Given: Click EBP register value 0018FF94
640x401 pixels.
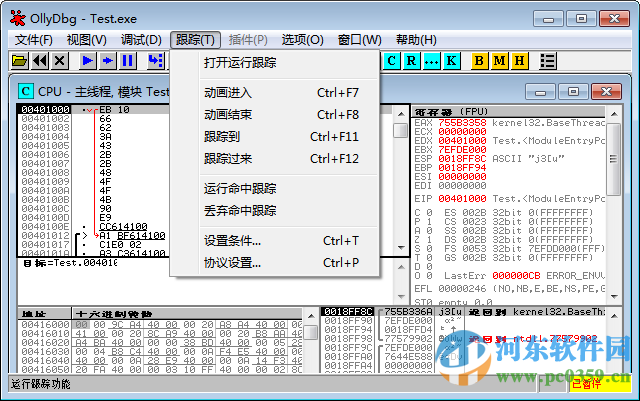Looking at the screenshot, I should click(462, 168).
